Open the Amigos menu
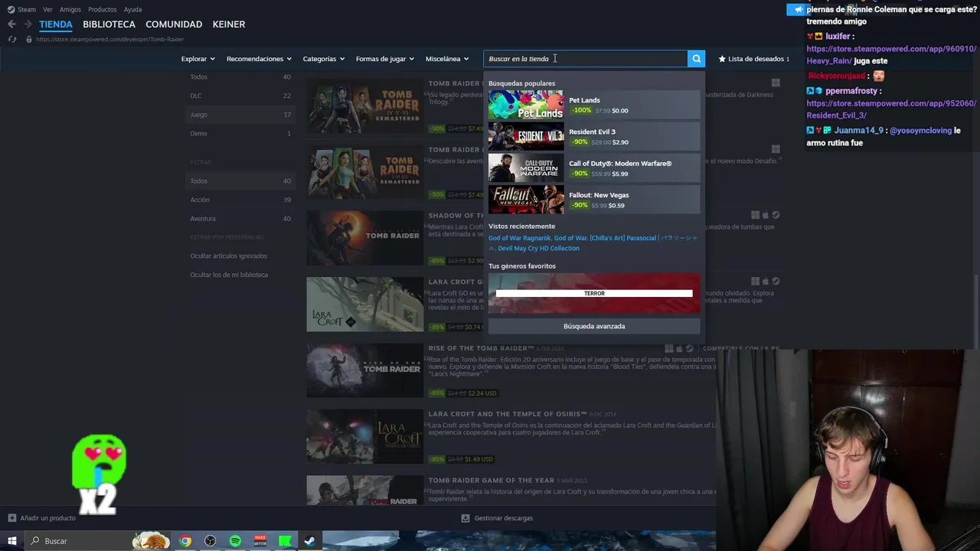980x551 pixels. click(x=70, y=9)
